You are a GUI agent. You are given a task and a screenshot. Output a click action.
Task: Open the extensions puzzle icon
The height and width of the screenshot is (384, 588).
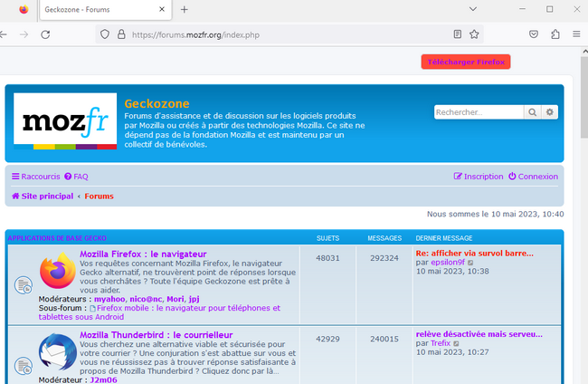555,34
